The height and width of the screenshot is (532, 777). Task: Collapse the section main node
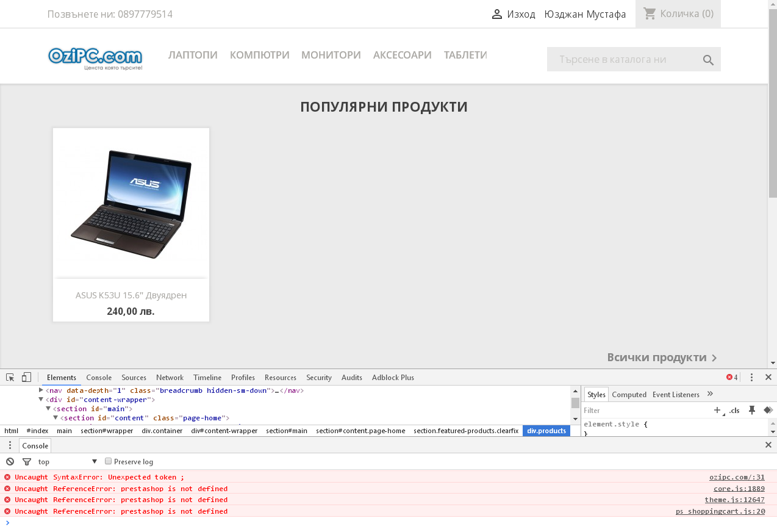coord(48,408)
